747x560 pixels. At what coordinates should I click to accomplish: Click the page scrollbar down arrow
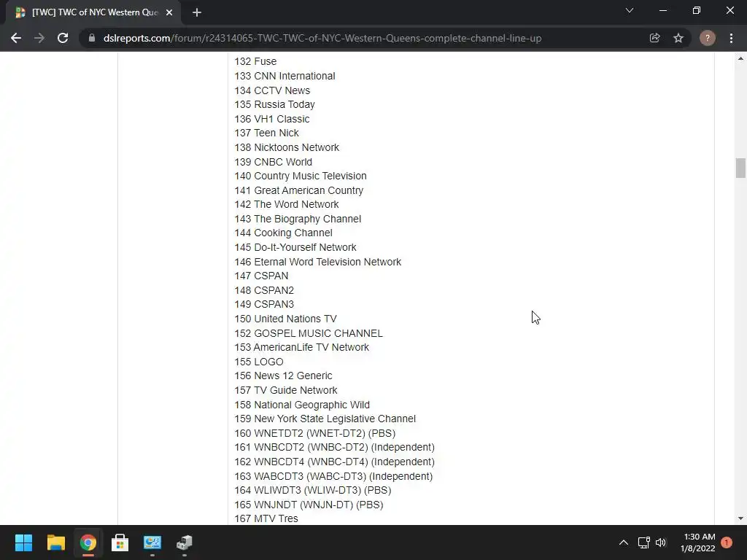point(740,518)
